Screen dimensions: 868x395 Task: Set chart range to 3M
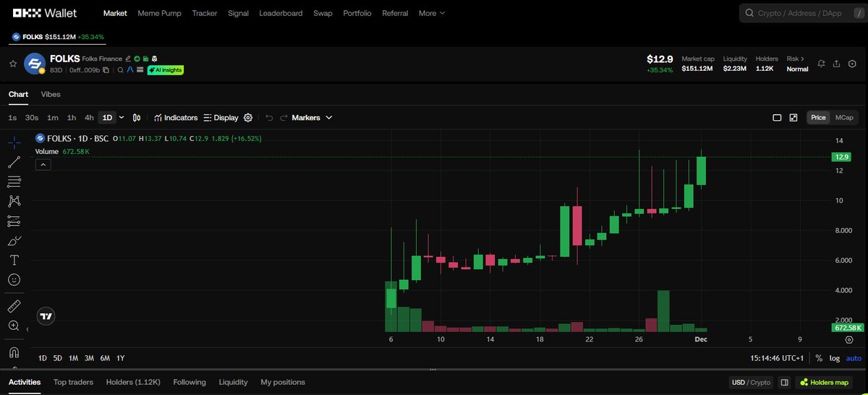[x=89, y=358]
